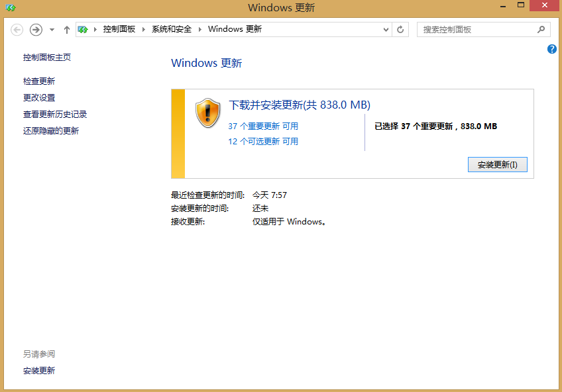This screenshot has width=562, height=392.
Task: Expand the chevron after 控制面板 breadcrumb
Action: click(x=144, y=30)
